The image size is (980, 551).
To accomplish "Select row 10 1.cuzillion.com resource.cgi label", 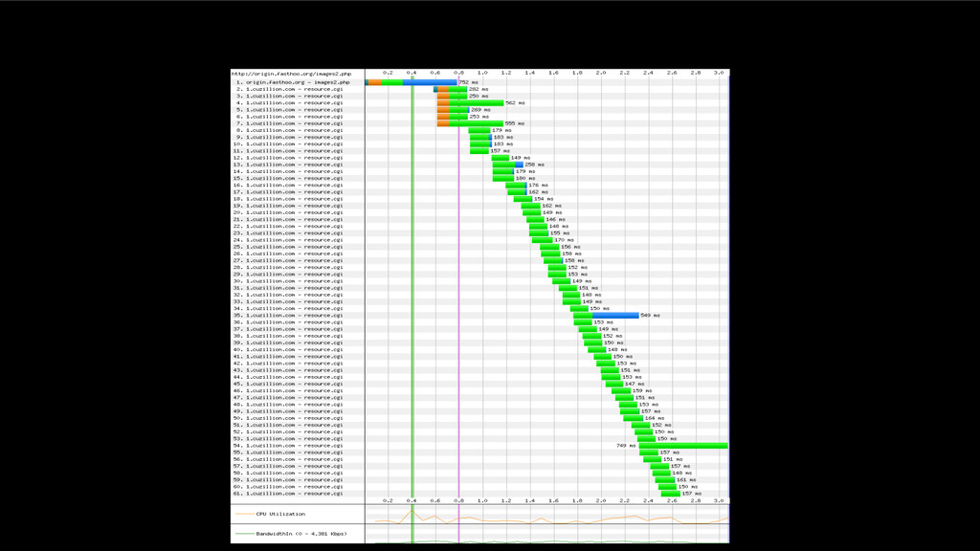I will (x=289, y=143).
